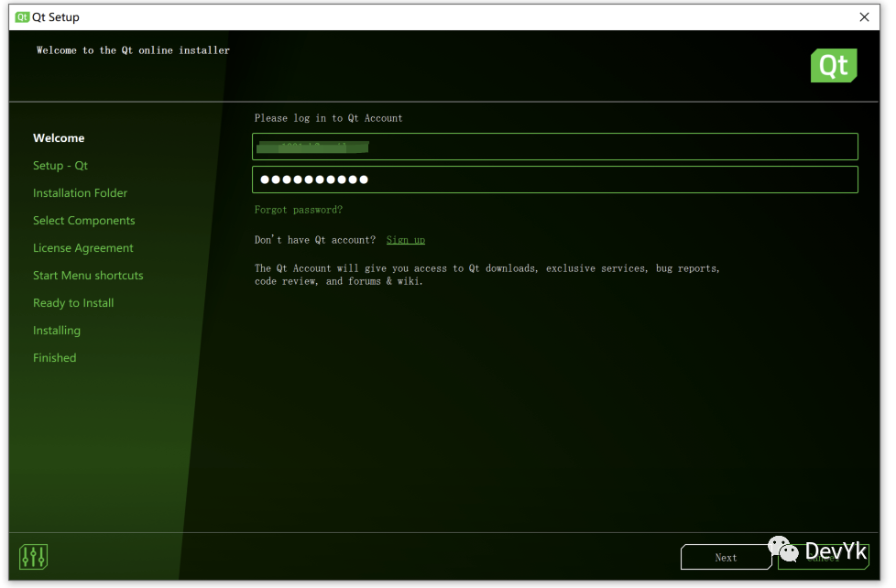This screenshot has width=896, height=588.
Task: Click 'Please log in to Qt Account' text
Action: (329, 118)
